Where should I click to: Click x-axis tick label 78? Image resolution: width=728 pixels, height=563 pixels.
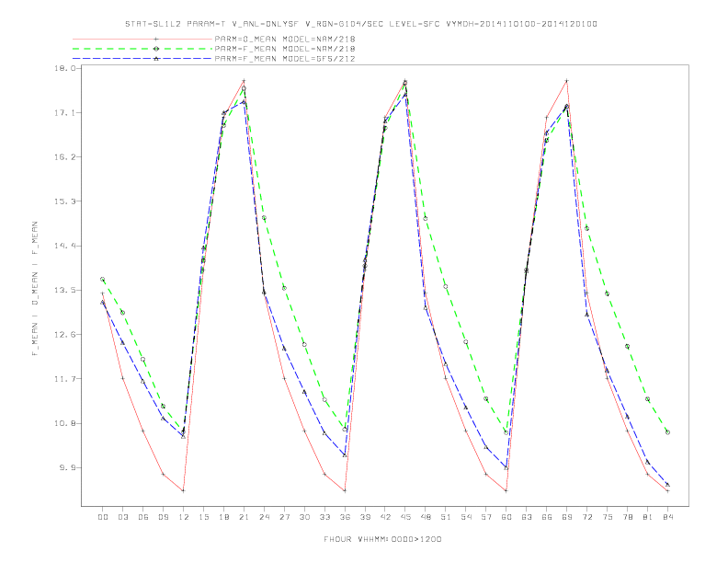(x=628, y=517)
